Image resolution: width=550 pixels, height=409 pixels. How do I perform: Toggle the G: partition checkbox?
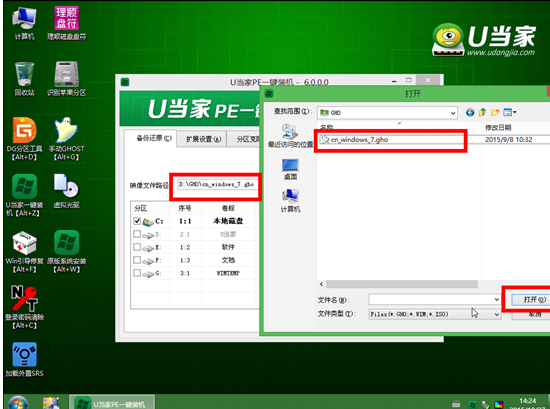(137, 273)
